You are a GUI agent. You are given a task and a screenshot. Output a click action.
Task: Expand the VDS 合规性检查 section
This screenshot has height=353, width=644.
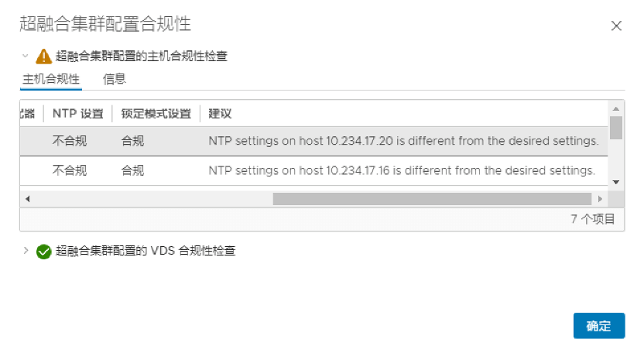click(x=26, y=250)
